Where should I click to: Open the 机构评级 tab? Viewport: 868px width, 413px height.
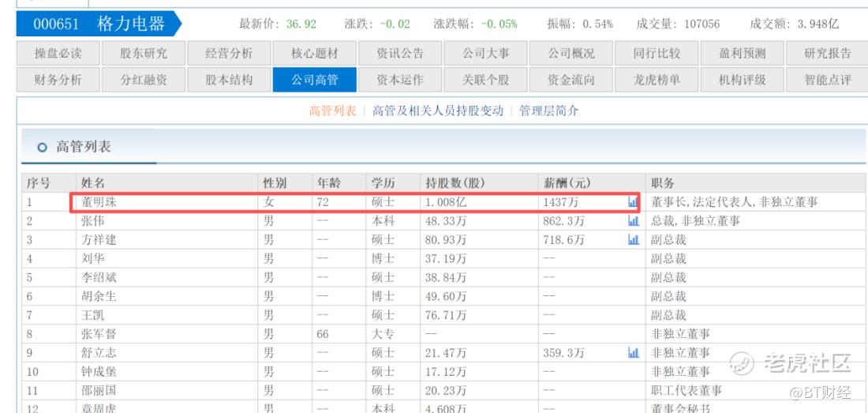point(742,80)
